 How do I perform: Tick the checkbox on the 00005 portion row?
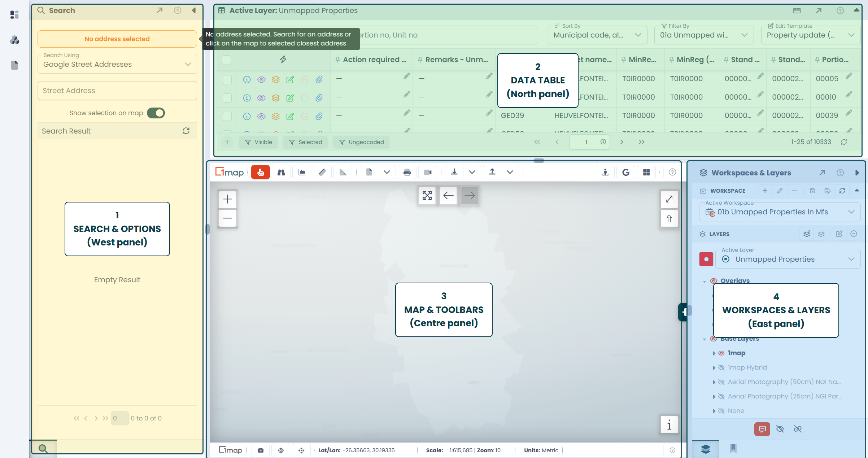pyautogui.click(x=227, y=79)
